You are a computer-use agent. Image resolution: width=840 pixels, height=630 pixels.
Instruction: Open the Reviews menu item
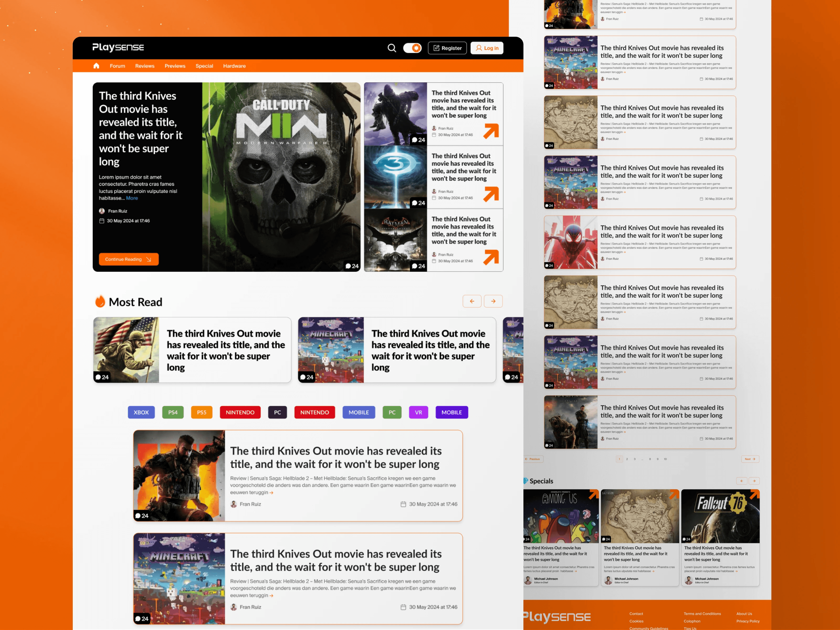[x=145, y=66]
